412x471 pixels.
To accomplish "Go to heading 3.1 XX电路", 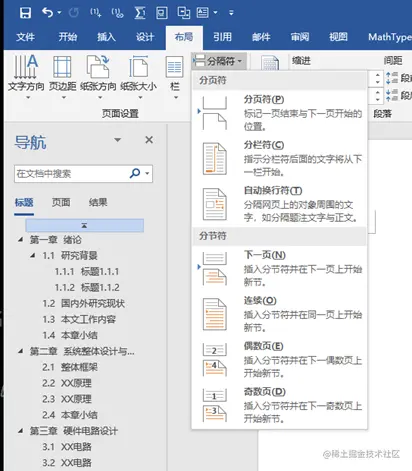I will click(x=67, y=447).
